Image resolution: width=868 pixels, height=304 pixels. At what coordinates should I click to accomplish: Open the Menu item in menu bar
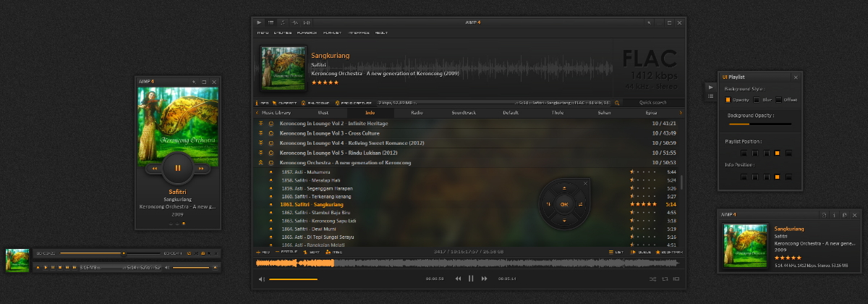pos(263,33)
